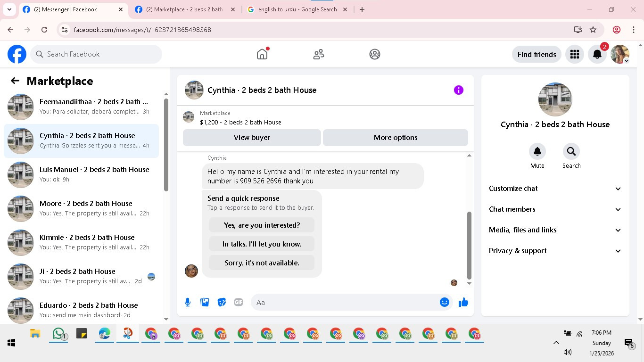Open the Moore conversation
This screenshot has width=644, height=362.
(x=81, y=209)
